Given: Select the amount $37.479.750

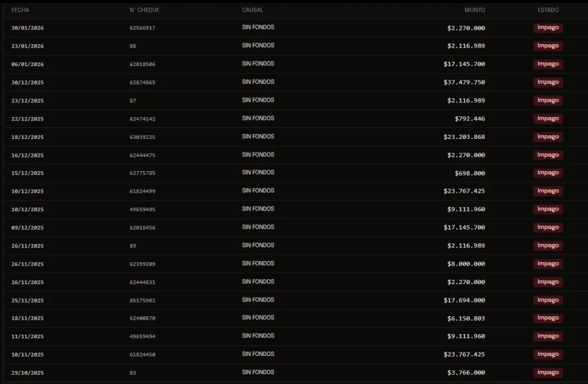Looking at the screenshot, I should pos(464,82).
